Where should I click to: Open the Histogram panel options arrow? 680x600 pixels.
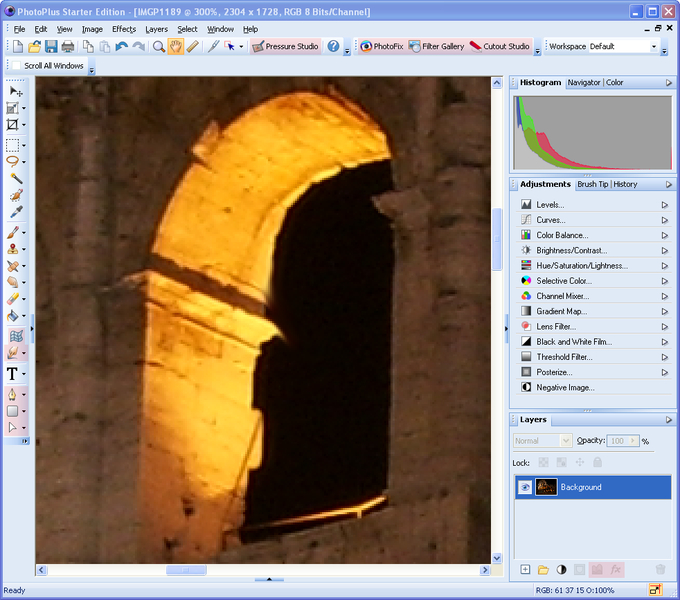[666, 82]
